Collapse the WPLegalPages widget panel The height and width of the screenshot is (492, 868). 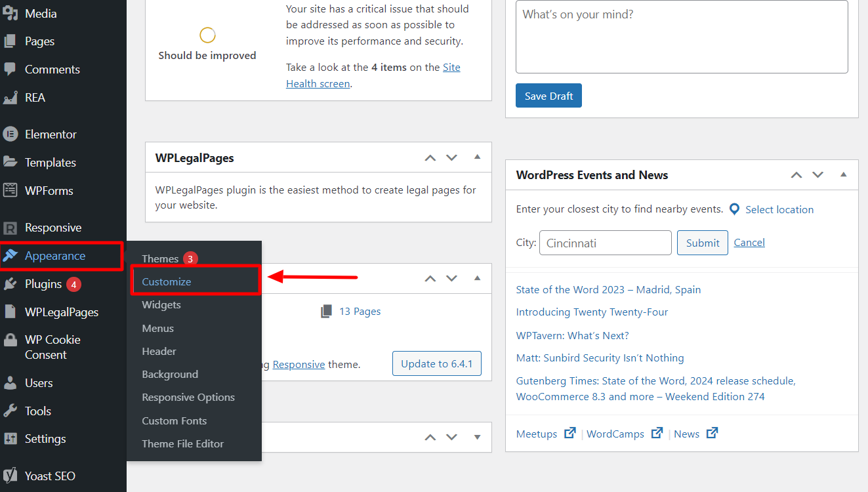(x=477, y=157)
